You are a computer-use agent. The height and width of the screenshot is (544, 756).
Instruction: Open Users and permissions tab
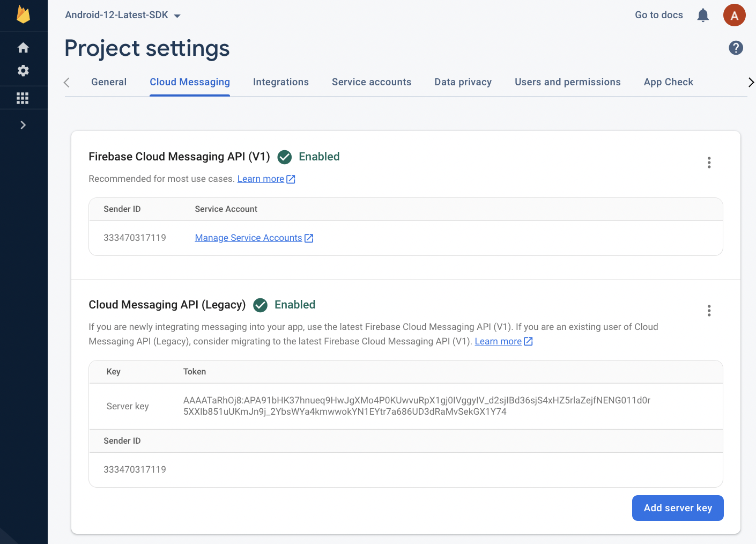point(568,82)
